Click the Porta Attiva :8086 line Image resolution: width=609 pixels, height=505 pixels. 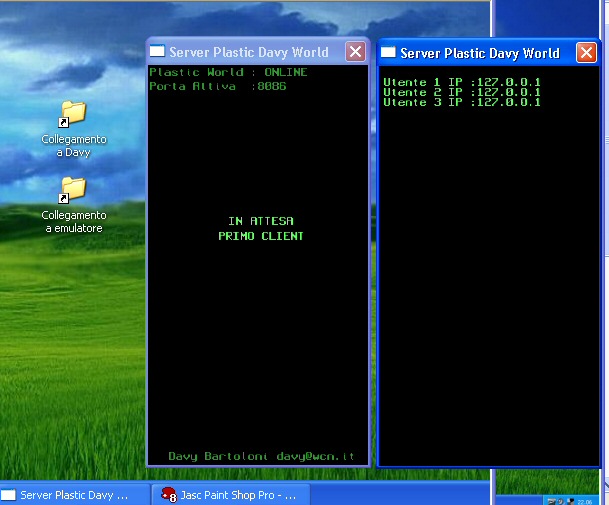click(218, 86)
